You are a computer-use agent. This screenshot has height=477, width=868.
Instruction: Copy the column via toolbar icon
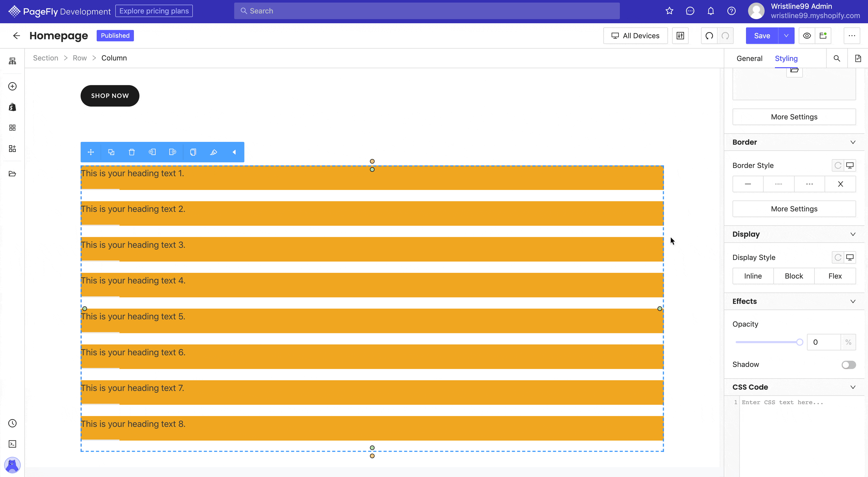click(193, 152)
